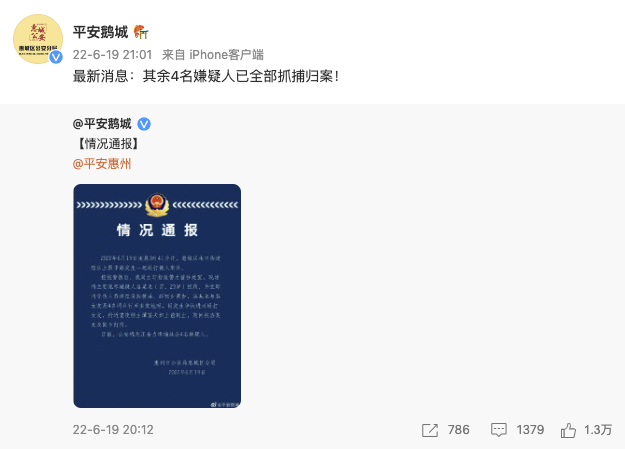Click the post text about 4名嫌疑人
Viewport: 625px width, 449px height.
[206, 76]
